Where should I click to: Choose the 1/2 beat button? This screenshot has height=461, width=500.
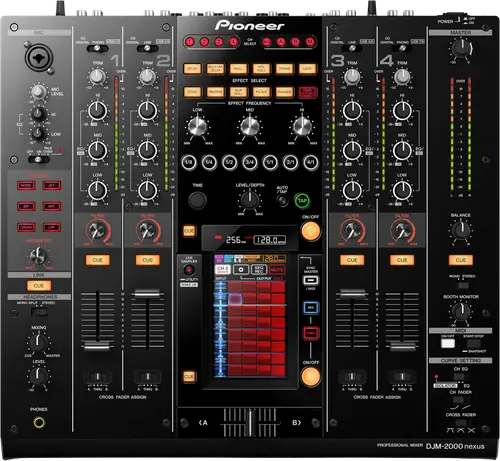229,163
